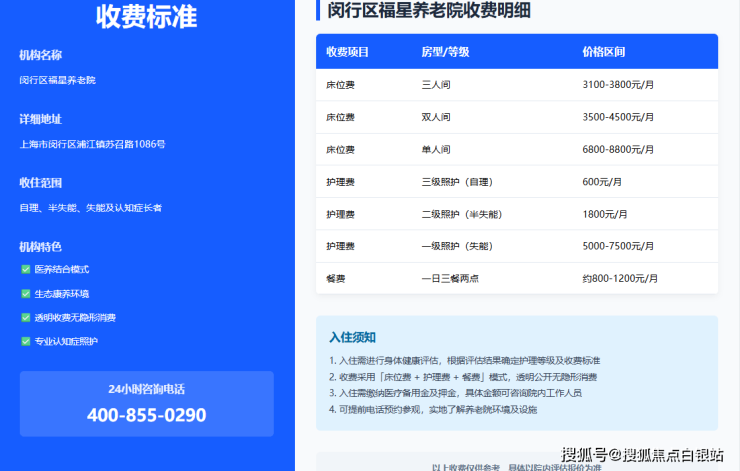Image resolution: width=740 pixels, height=471 pixels.
Task: Click the 专业认知症照护 green checkmark
Action: coord(26,341)
